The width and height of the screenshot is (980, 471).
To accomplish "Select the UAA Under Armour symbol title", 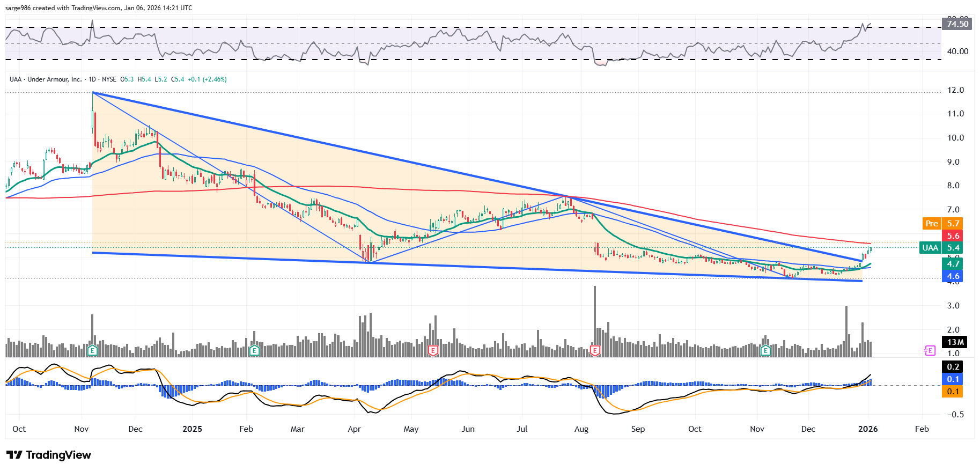I will click(46, 79).
